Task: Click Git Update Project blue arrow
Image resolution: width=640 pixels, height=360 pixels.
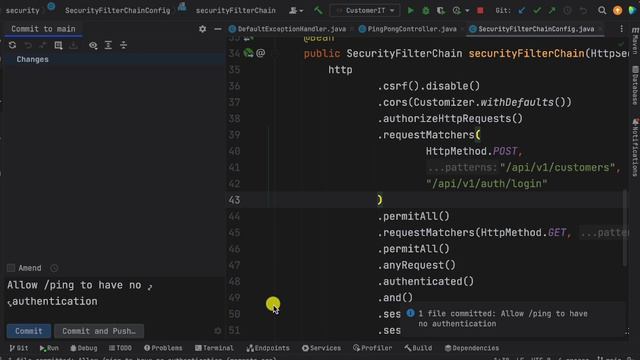Action: tap(522, 10)
